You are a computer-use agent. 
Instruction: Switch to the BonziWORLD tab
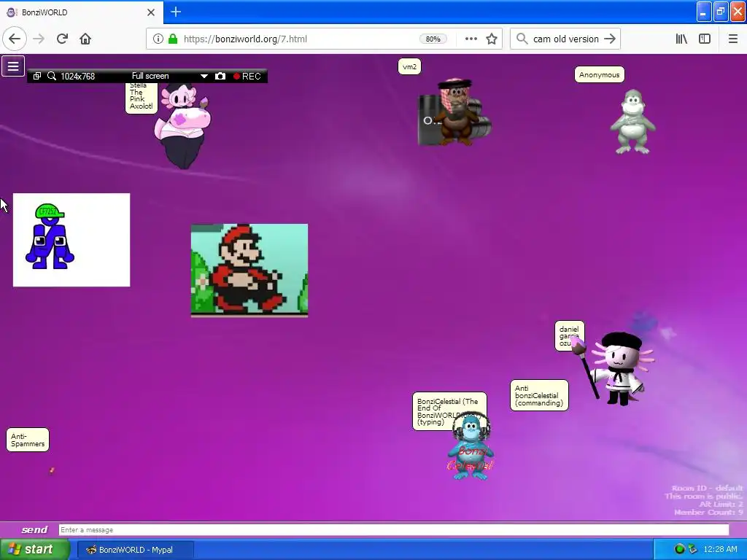[x=81, y=12]
